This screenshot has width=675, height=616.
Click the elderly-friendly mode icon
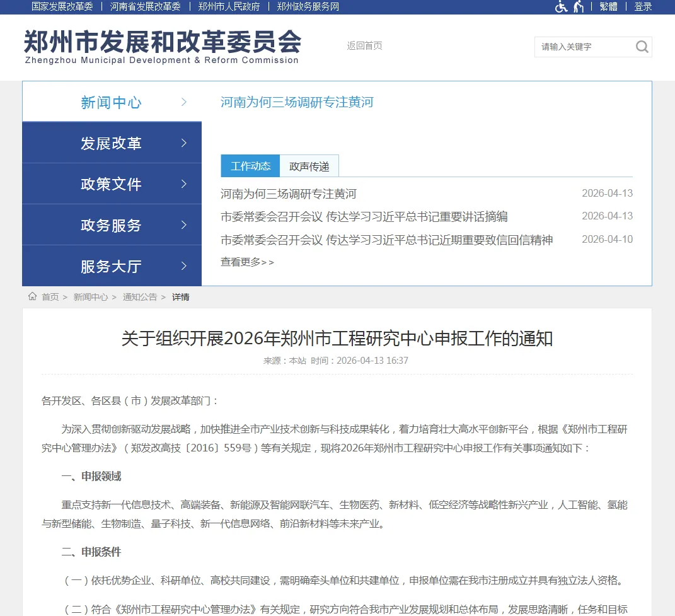click(579, 6)
